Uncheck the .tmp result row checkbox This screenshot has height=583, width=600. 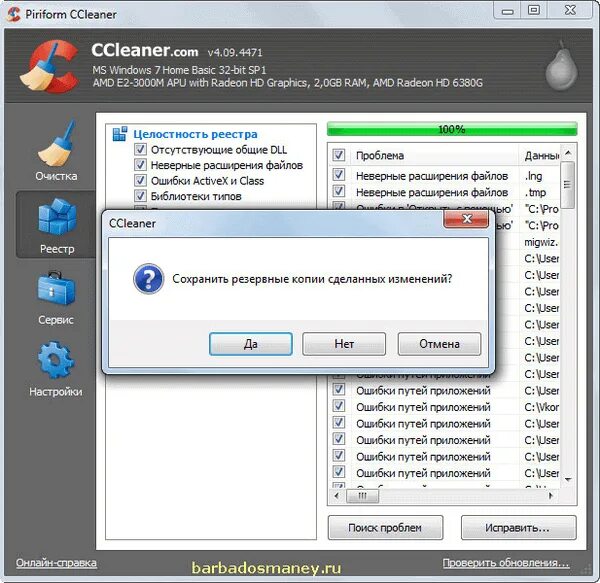[x=338, y=191]
